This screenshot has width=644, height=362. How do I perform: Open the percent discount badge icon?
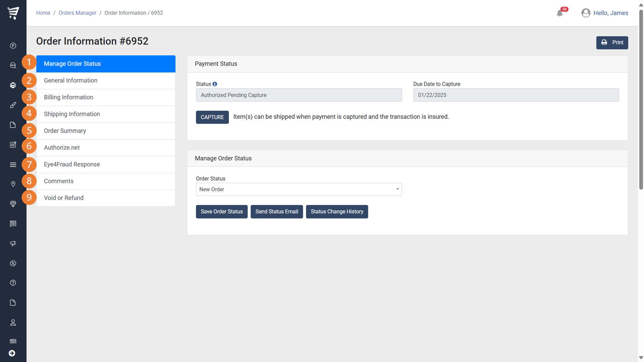(13, 263)
